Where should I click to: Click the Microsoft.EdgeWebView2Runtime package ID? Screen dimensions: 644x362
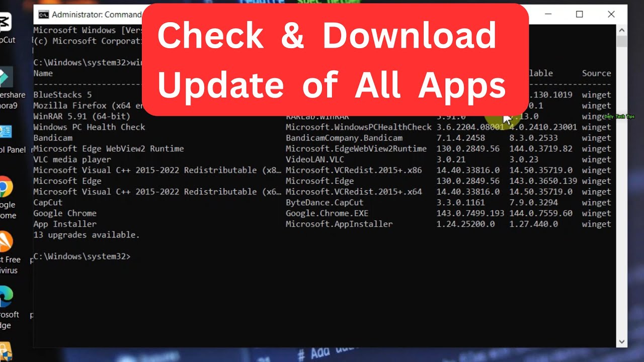[x=356, y=149]
